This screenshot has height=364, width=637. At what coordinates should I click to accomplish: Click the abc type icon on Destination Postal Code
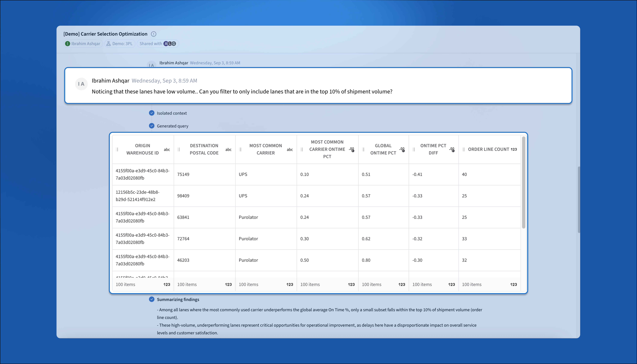228,149
